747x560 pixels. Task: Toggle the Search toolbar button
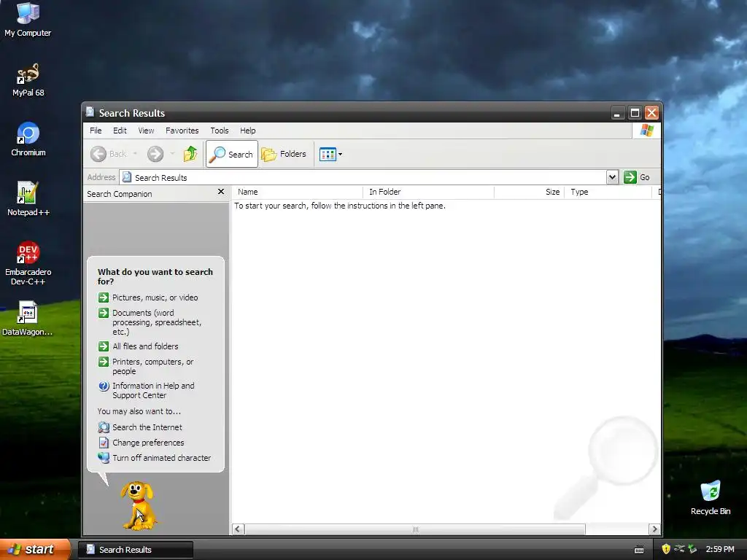(x=232, y=154)
